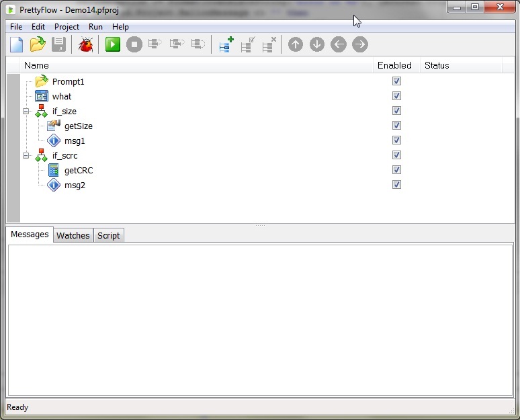This screenshot has width=520, height=420.
Task: Select the msg1 row label
Action: click(75, 141)
